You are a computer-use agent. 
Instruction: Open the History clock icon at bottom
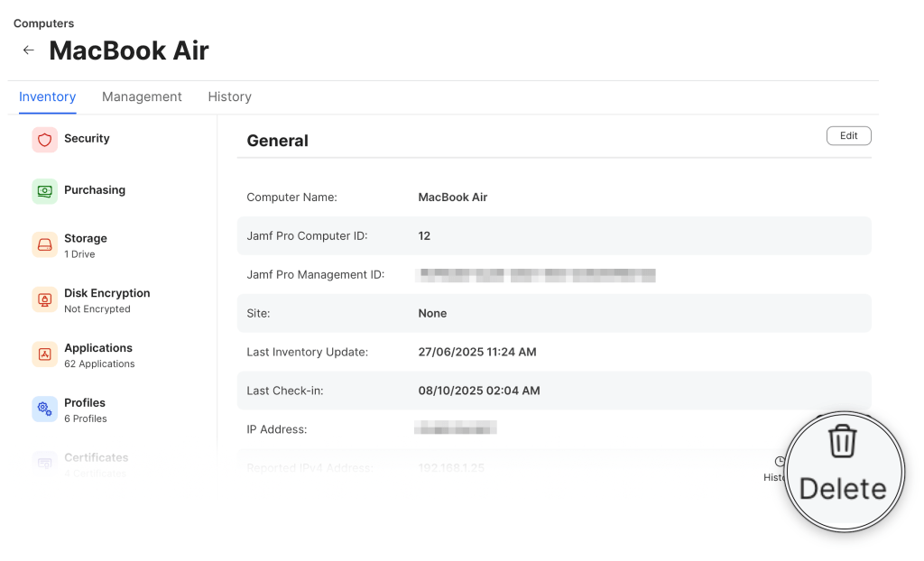[x=780, y=462]
